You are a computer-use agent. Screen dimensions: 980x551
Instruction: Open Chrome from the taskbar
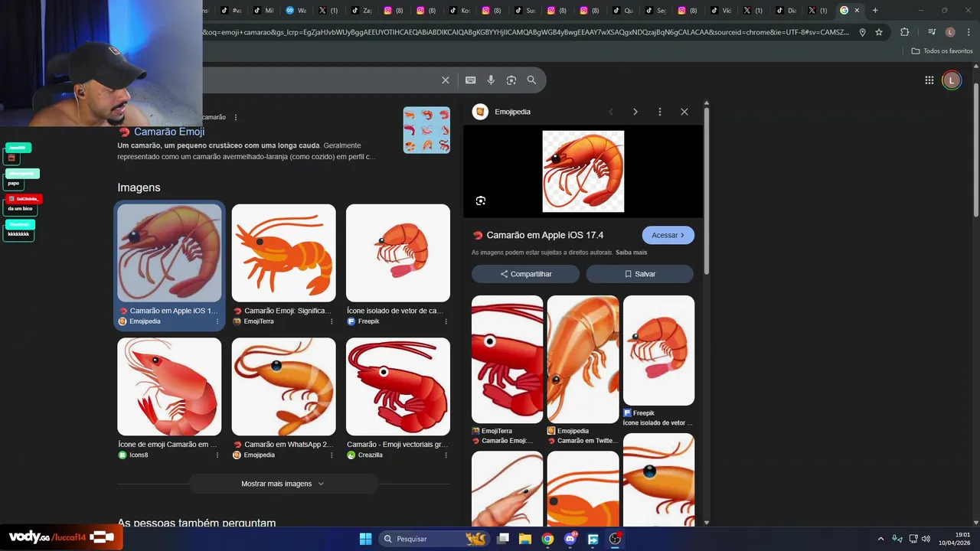pos(547,539)
